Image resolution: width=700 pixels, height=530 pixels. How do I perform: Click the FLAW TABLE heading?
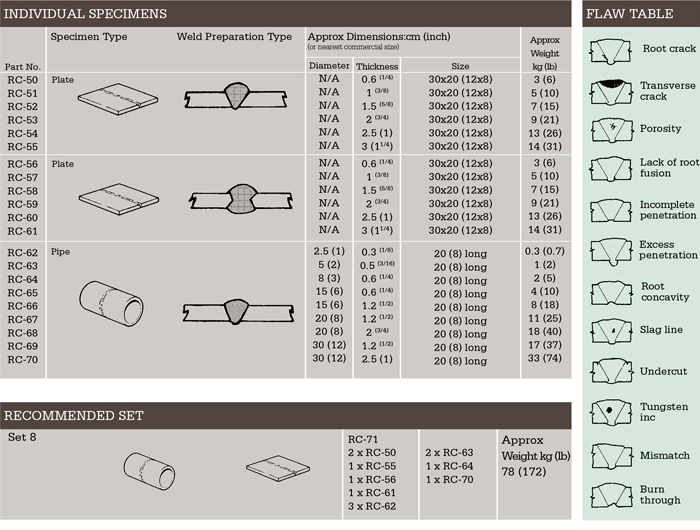pyautogui.click(x=630, y=14)
